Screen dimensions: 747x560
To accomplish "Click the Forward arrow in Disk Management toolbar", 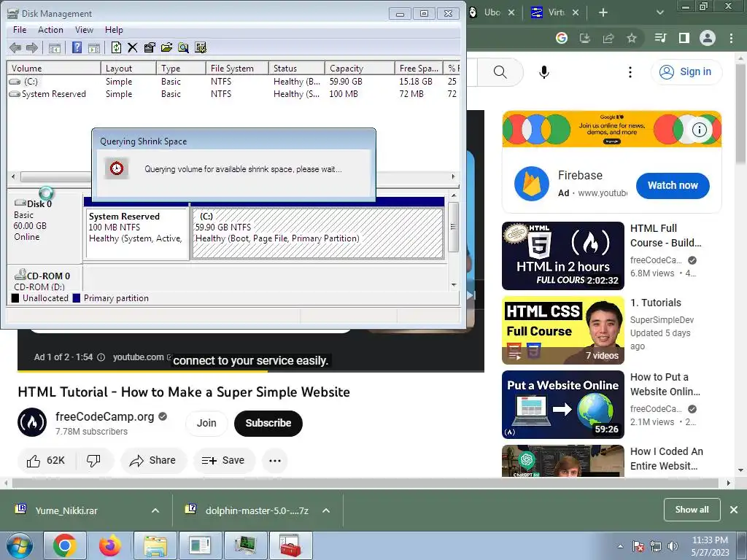I will pyautogui.click(x=32, y=47).
